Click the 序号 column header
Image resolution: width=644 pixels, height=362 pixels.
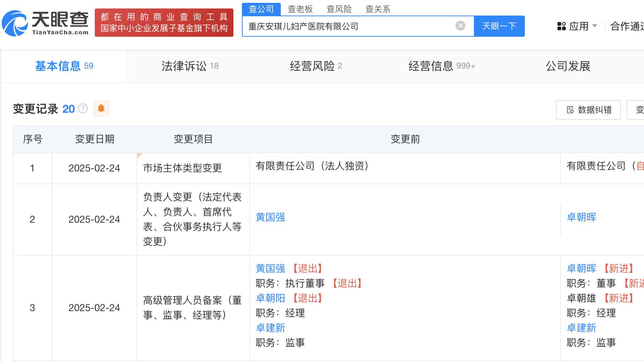(x=33, y=139)
